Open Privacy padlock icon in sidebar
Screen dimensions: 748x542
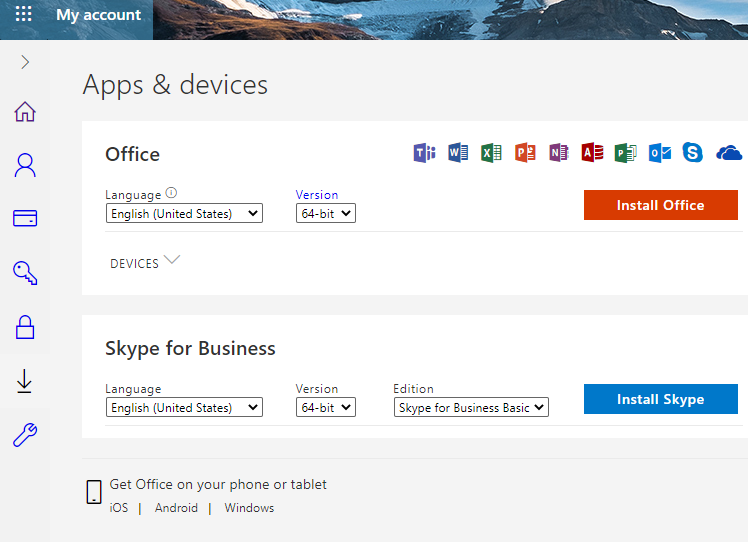coord(25,327)
